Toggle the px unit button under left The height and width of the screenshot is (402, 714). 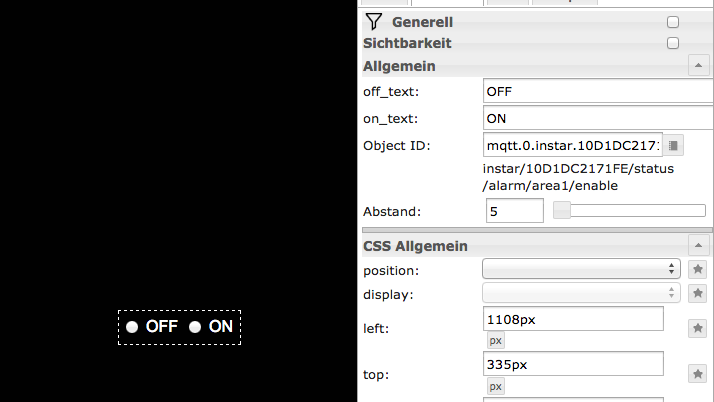(495, 341)
